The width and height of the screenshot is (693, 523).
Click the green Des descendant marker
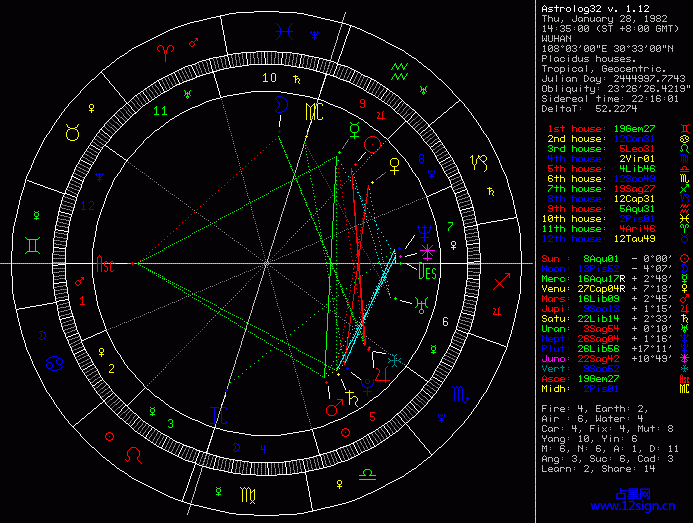427,271
